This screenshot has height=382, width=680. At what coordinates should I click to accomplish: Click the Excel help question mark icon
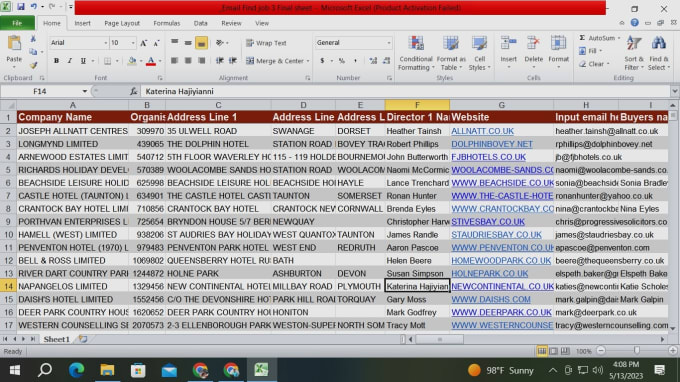[x=634, y=23]
